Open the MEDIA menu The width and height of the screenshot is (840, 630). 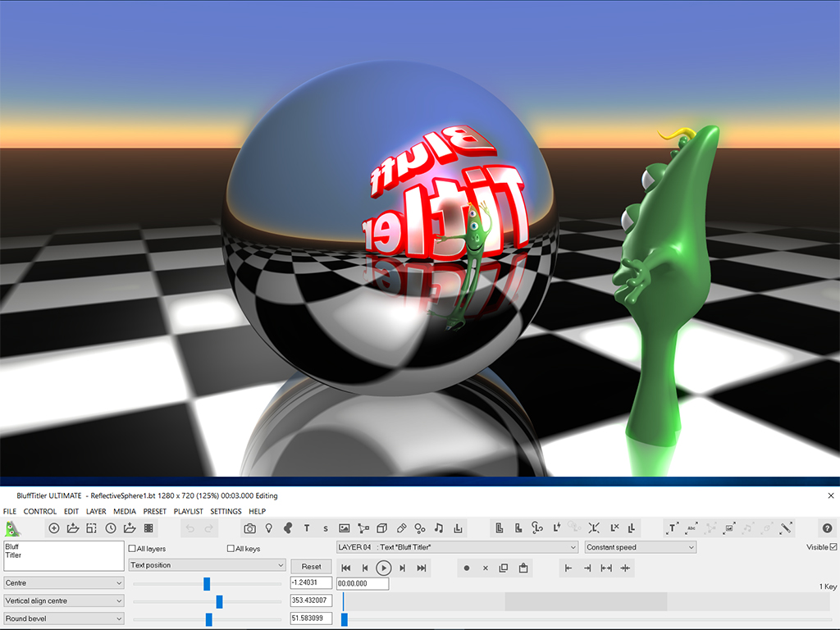click(125, 511)
